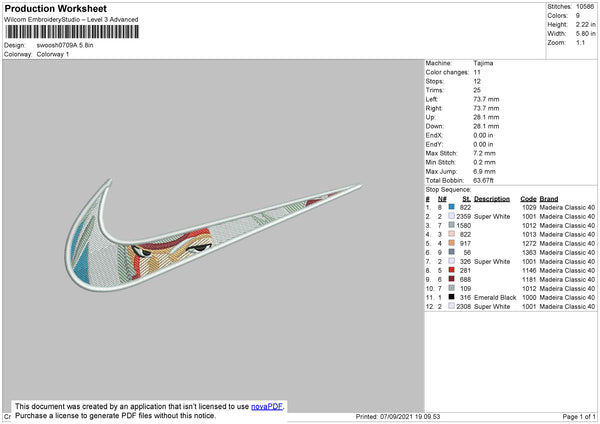This screenshot has height=424, width=600.
Task: Click thread code '1272' in row 5
Action: [529, 243]
